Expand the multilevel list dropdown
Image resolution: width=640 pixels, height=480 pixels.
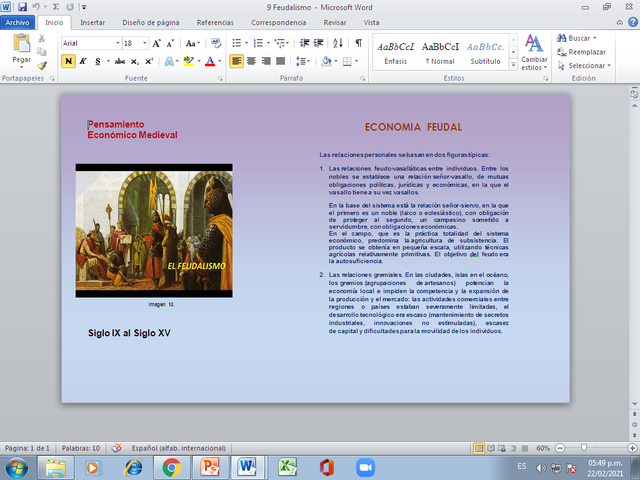(x=287, y=43)
